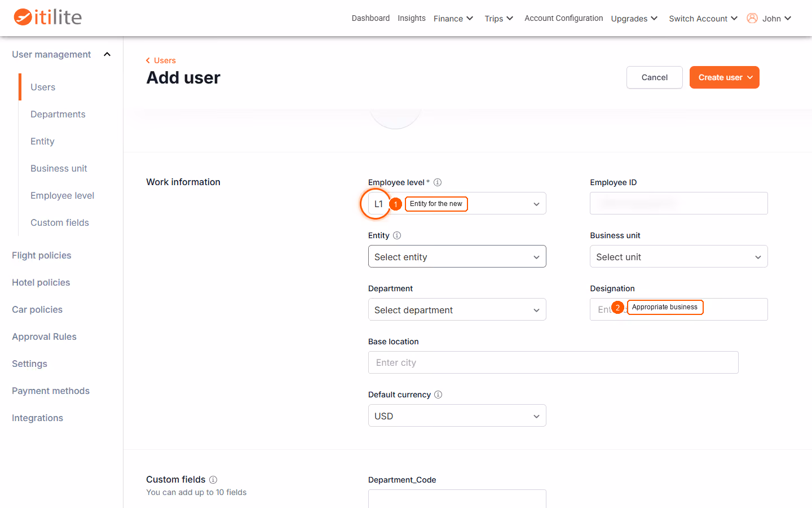Select Users in the sidebar
812x508 pixels.
(43, 87)
